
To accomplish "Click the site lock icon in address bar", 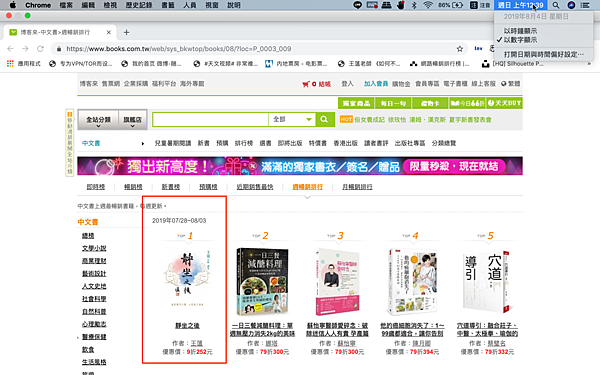I will [x=59, y=49].
